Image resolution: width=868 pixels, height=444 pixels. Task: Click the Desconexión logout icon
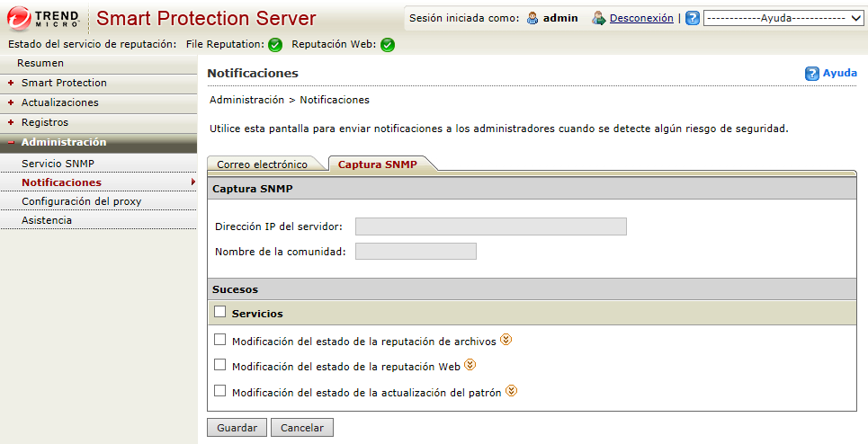[x=598, y=18]
